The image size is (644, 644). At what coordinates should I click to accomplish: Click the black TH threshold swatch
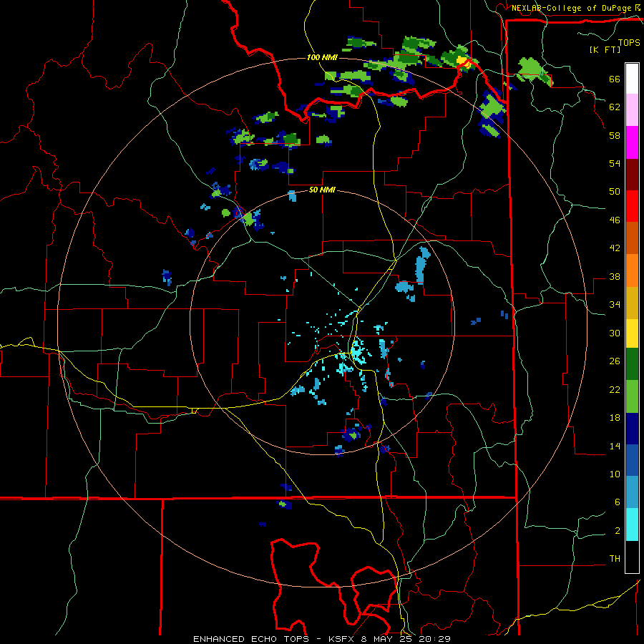point(632,557)
